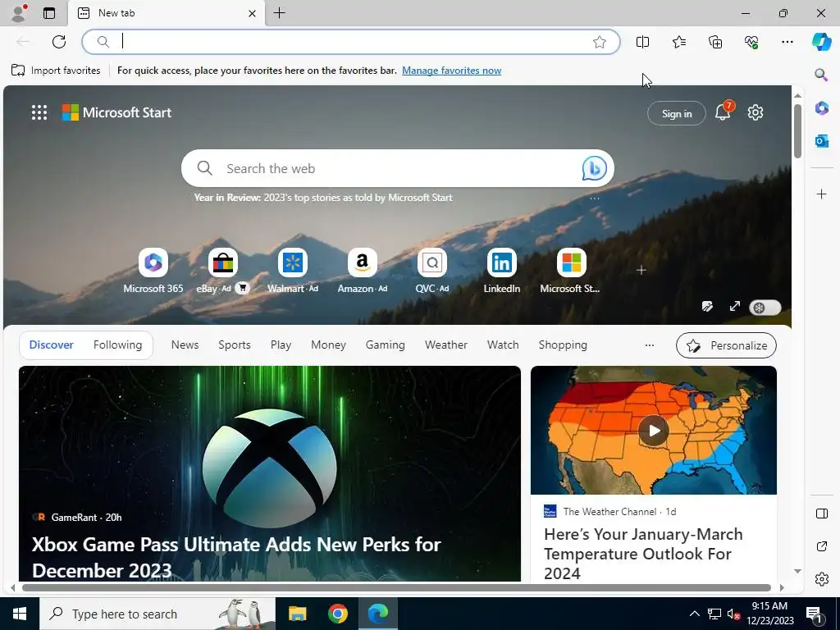
Task: Open Microsoft Store quick link
Action: 571,271
